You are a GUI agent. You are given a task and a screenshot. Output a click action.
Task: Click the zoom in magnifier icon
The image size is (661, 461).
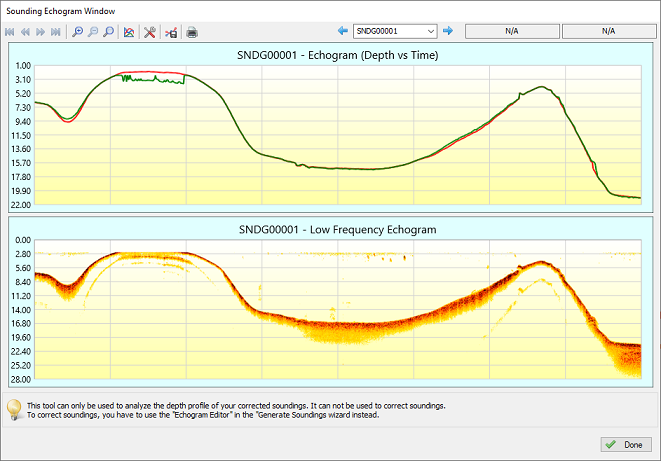pos(78,32)
